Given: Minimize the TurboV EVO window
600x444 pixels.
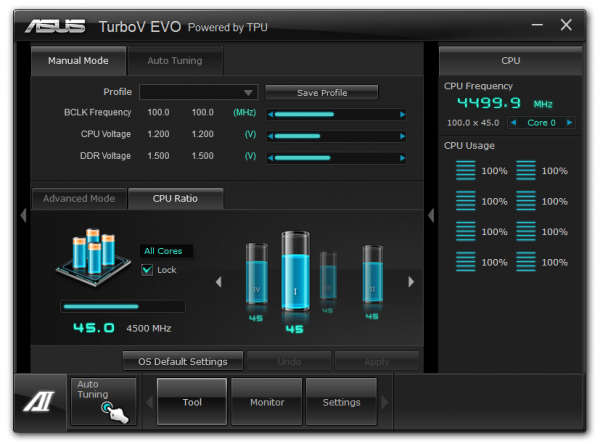Looking at the screenshot, I should [x=537, y=25].
